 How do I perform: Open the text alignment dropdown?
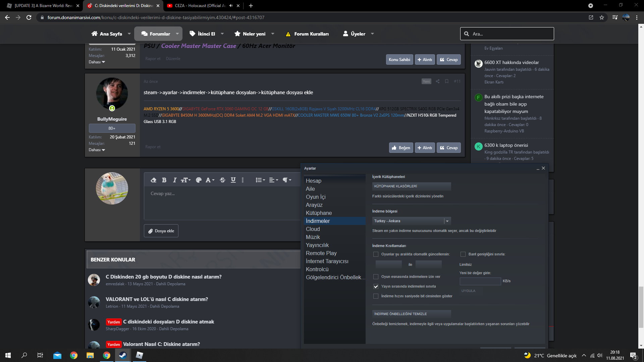point(274,180)
